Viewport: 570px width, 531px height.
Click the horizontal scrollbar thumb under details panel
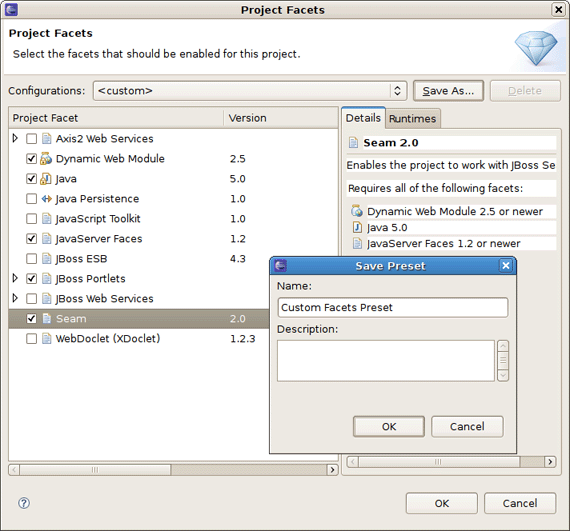point(439,462)
